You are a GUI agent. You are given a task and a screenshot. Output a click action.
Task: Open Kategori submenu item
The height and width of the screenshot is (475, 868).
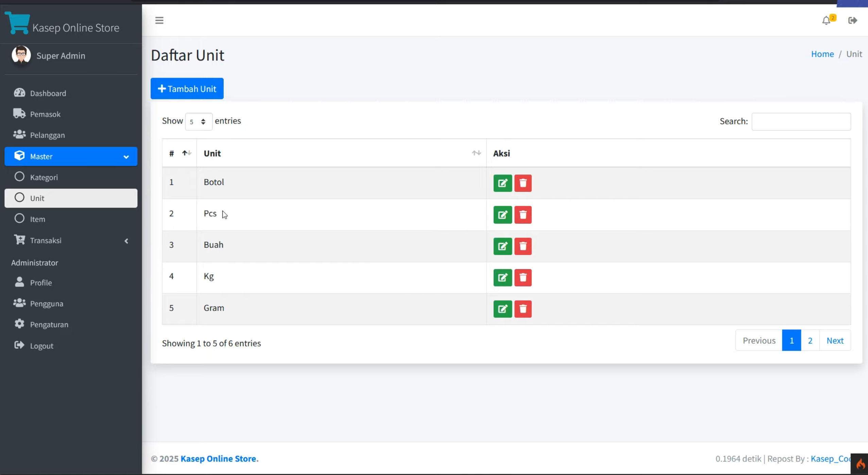pyautogui.click(x=71, y=177)
